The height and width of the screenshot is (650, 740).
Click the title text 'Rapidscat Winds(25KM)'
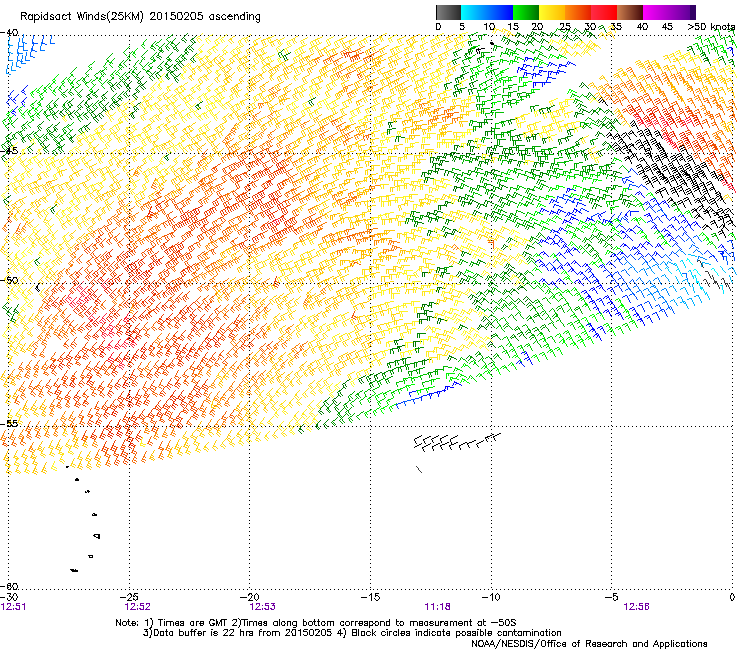tap(82, 17)
